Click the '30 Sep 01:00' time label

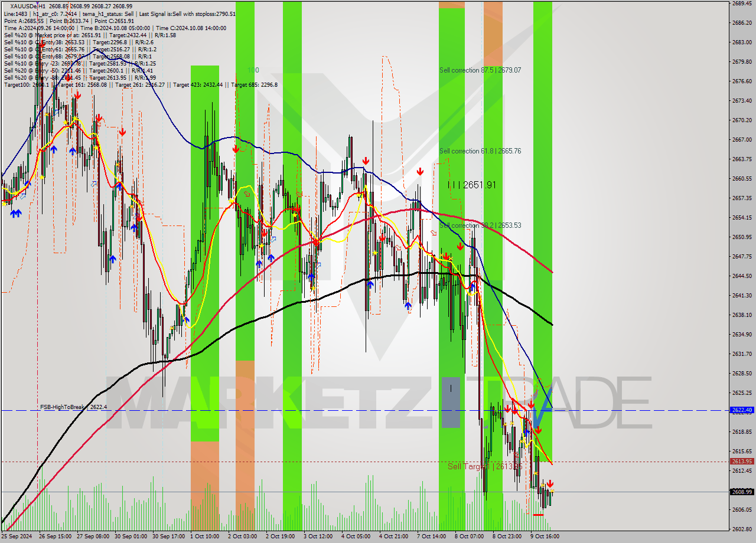tap(131, 537)
